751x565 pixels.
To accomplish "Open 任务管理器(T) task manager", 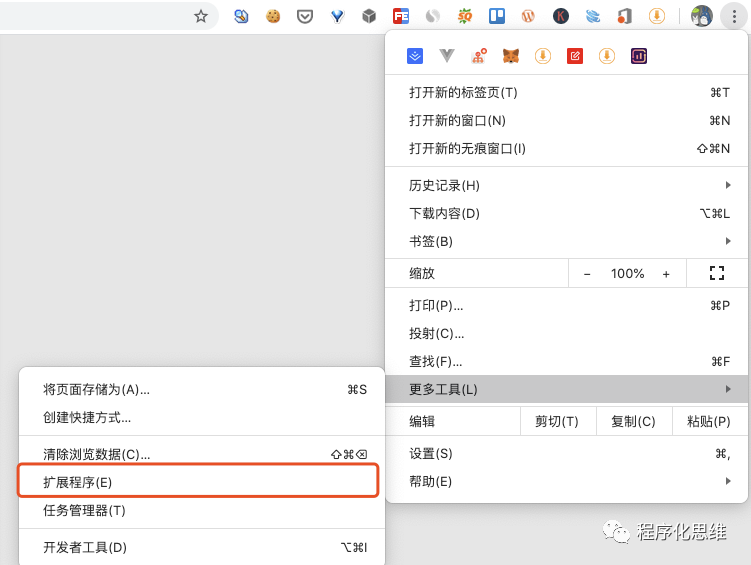I will coord(202,510).
